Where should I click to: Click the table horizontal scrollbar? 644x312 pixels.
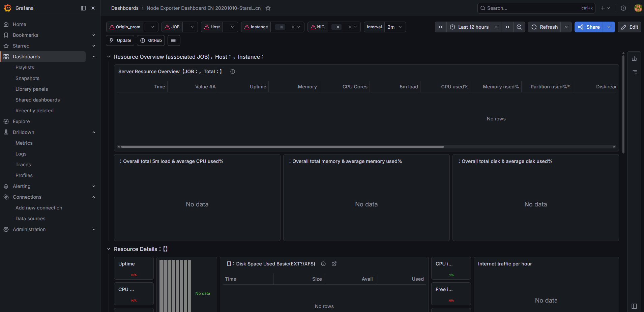283,147
